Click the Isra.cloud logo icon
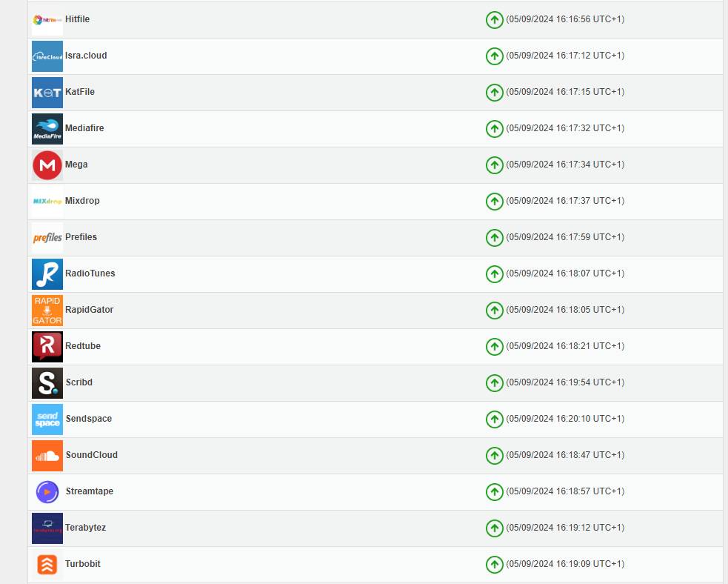The image size is (728, 584). pyautogui.click(x=47, y=56)
